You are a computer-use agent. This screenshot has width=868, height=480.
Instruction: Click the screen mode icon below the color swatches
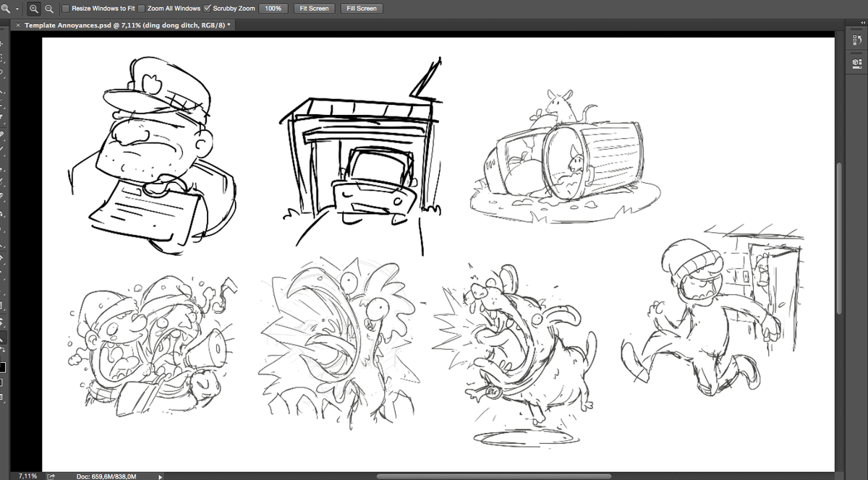[x=4, y=397]
